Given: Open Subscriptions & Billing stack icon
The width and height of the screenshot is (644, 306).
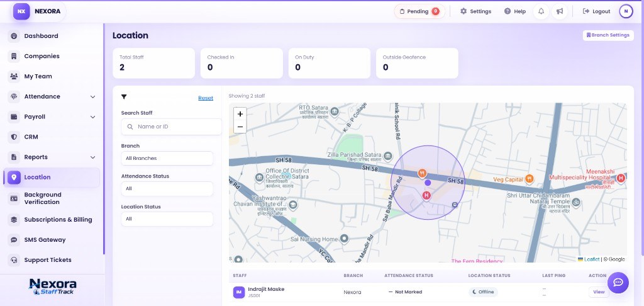Looking at the screenshot, I should [x=14, y=220].
